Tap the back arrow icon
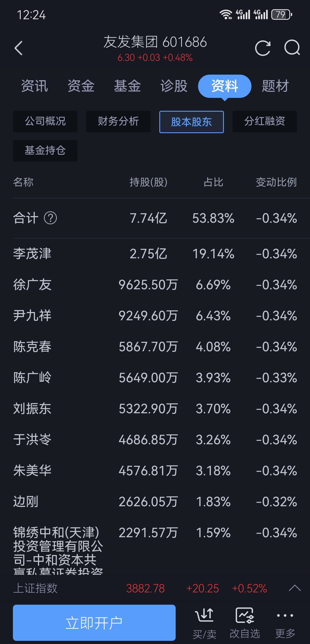Image resolution: width=310 pixels, height=644 pixels. (19, 48)
